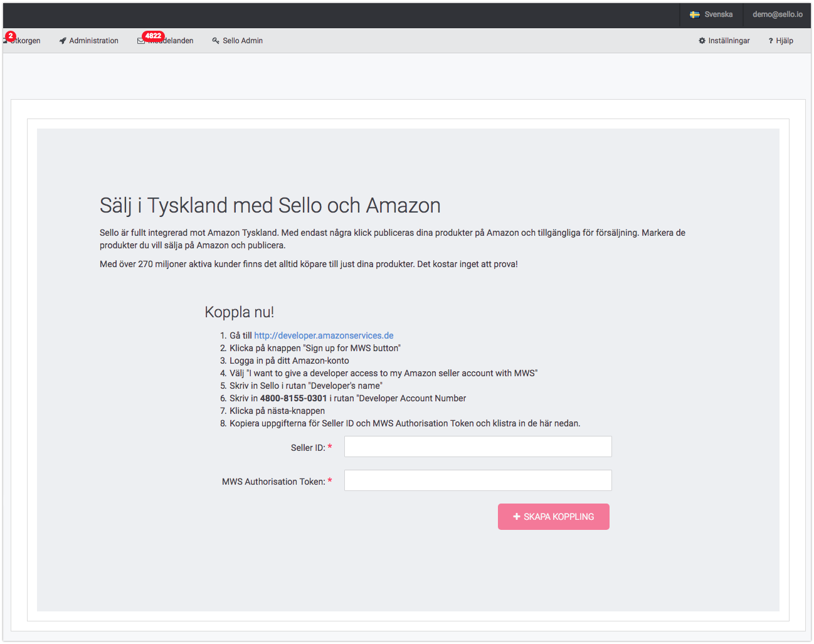Open the demo@sello.io account menu
Screen dimensions: 814x644
coord(777,14)
